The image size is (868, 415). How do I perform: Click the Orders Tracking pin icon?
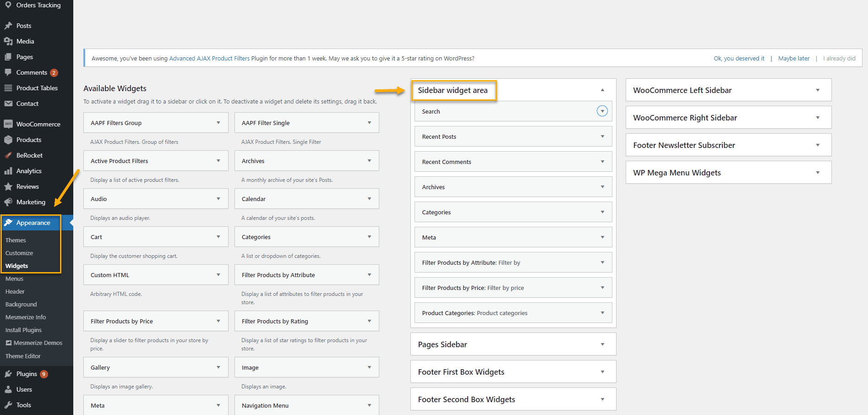[8, 5]
